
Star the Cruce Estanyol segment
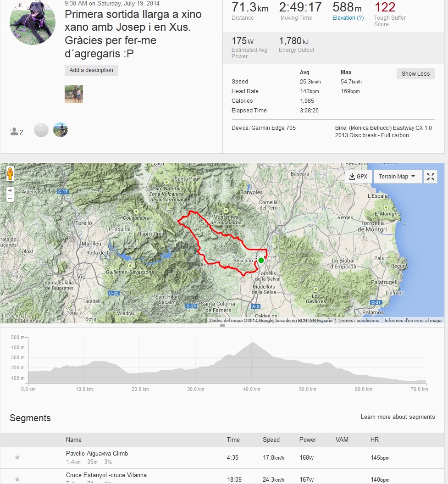coord(17,479)
